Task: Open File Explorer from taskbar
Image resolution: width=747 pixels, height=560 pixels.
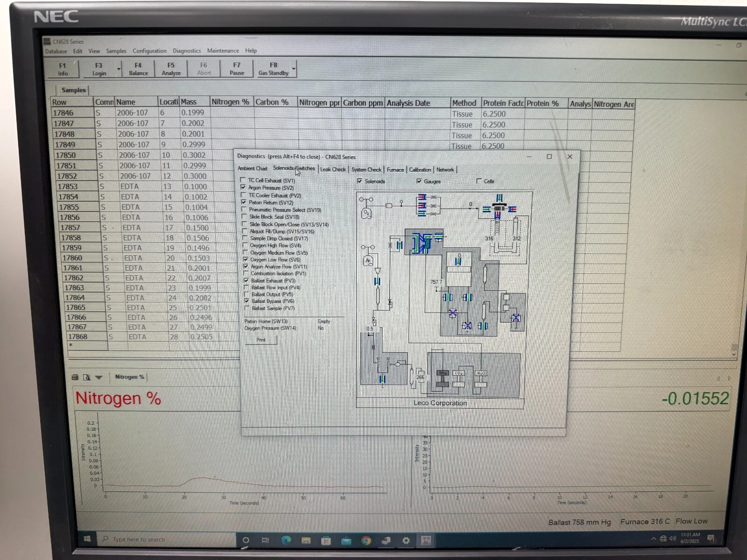Action: tap(306, 540)
